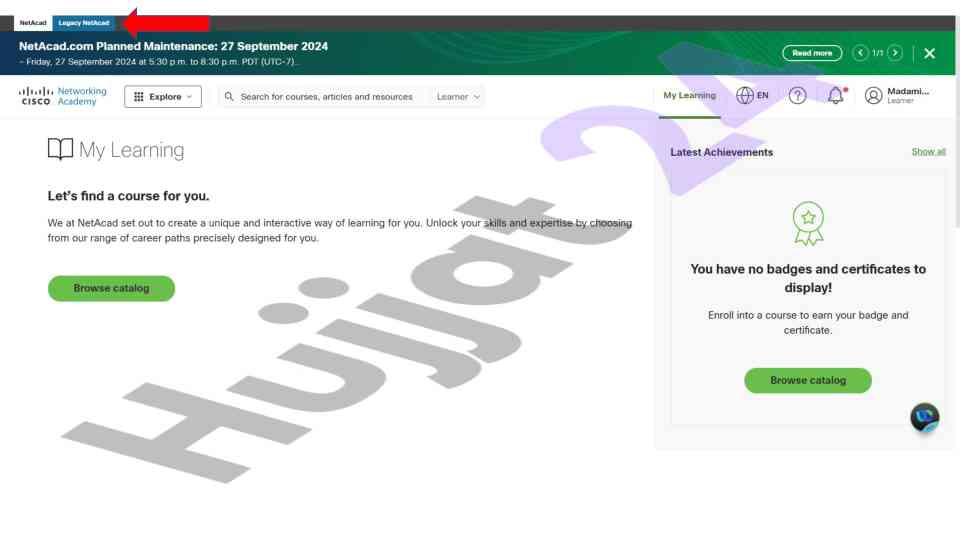
Task: Click the open book My Learning icon
Action: click(60, 149)
